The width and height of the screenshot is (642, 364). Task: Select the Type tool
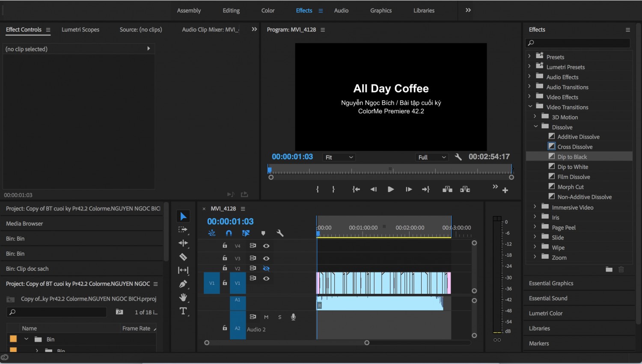(x=183, y=311)
